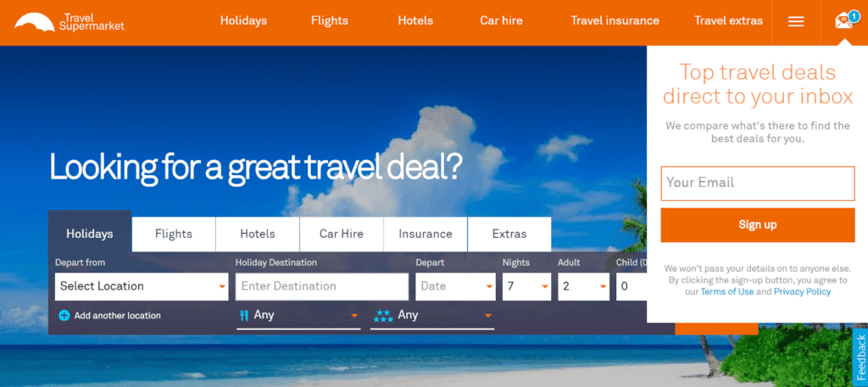This screenshot has width=868, height=387.
Task: Open Travel insurance in top navigation
Action: click(615, 21)
